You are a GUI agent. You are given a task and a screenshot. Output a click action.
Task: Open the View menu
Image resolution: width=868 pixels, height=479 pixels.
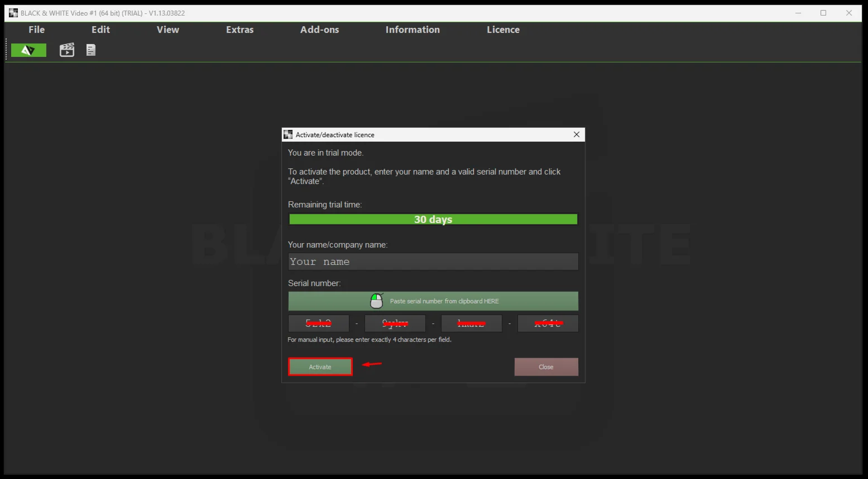[x=168, y=30]
